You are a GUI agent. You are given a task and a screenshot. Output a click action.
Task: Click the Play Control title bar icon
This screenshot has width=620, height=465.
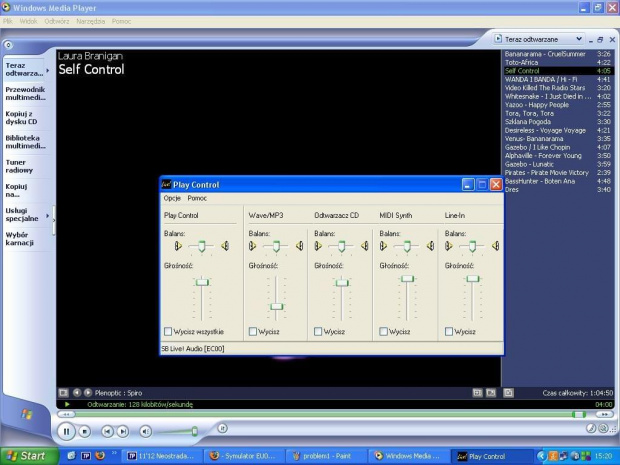166,184
